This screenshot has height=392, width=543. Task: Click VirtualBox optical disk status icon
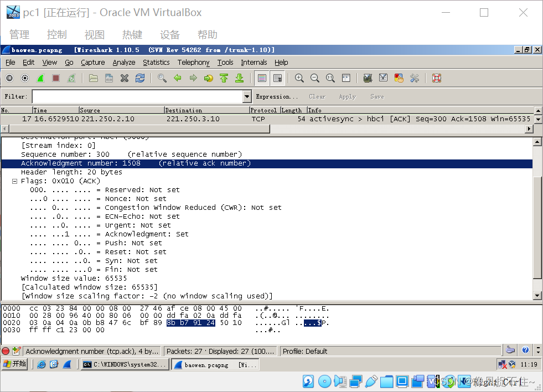pyautogui.click(x=324, y=381)
